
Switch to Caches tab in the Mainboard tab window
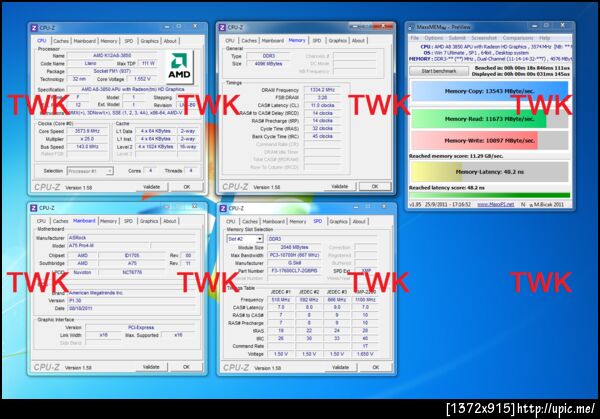point(60,221)
